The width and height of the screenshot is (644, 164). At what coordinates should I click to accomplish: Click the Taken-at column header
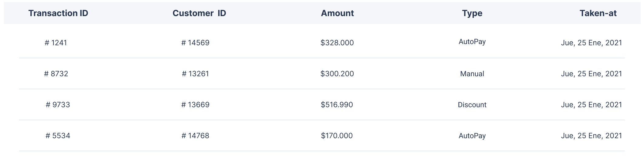598,13
